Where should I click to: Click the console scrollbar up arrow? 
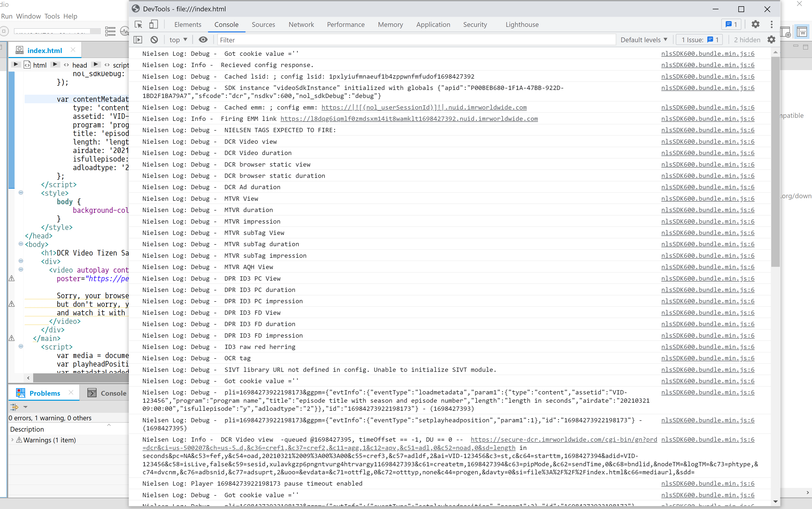coord(775,52)
